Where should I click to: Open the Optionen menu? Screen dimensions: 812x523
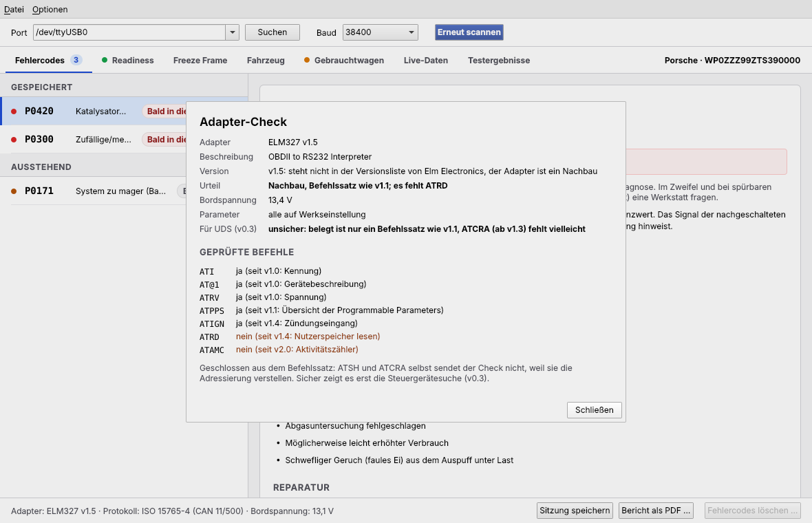50,10
